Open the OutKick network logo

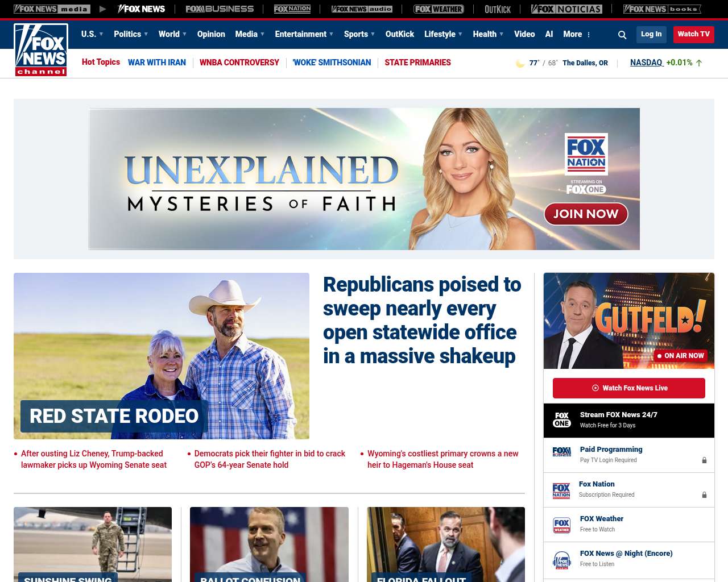coord(498,9)
